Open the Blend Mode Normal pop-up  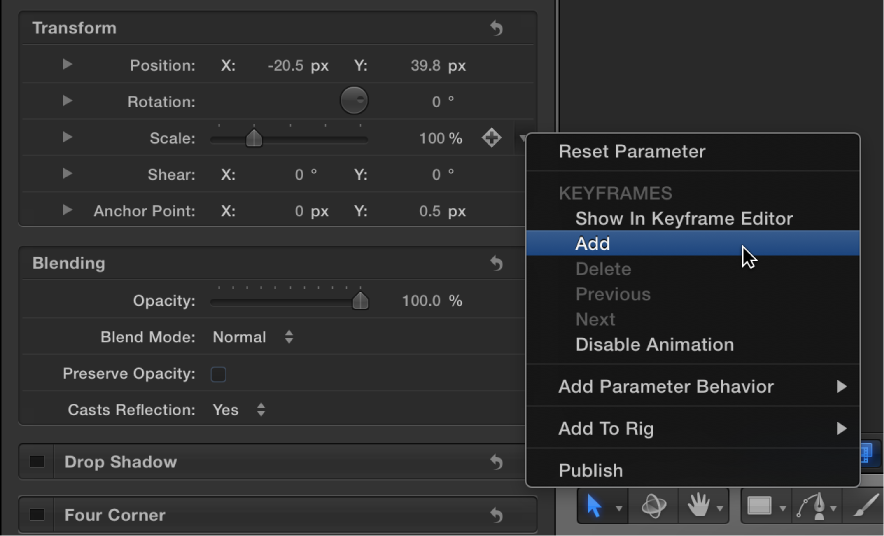pos(253,337)
